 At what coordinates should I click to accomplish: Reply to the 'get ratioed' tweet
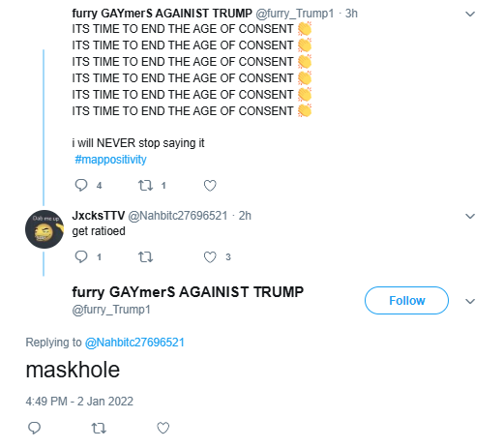81,257
